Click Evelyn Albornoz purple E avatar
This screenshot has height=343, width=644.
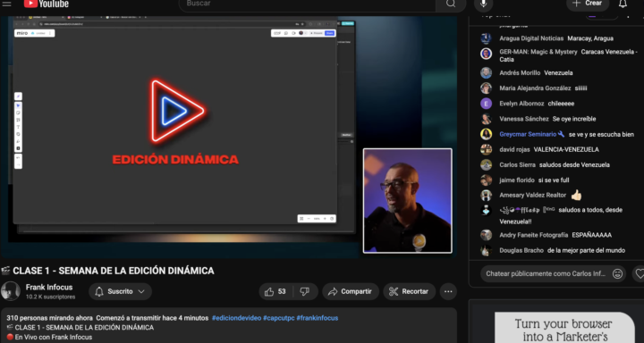[486, 104]
